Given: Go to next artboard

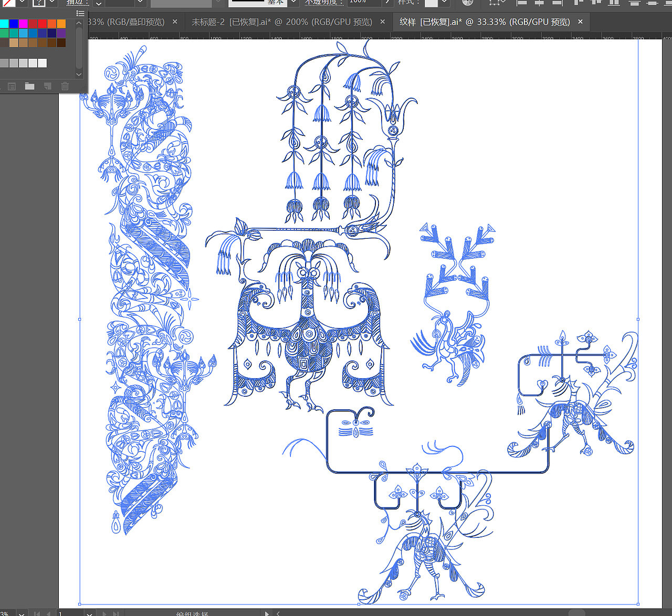Looking at the screenshot, I should pyautogui.click(x=104, y=613).
